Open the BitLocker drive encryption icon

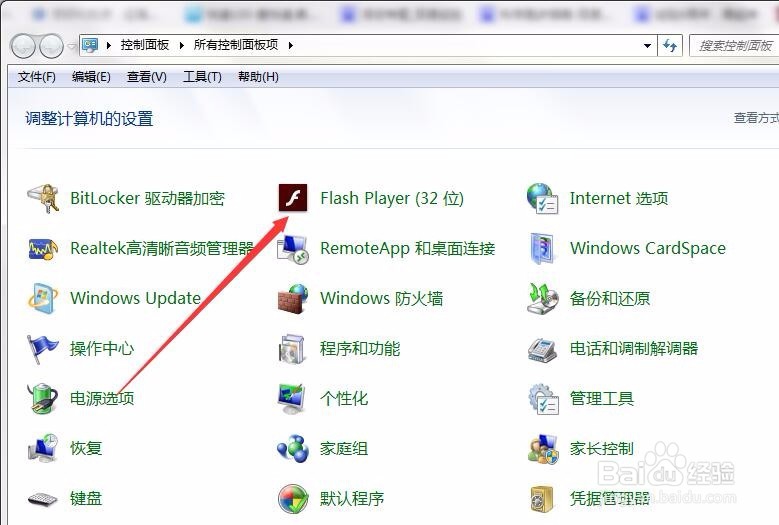click(x=43, y=198)
